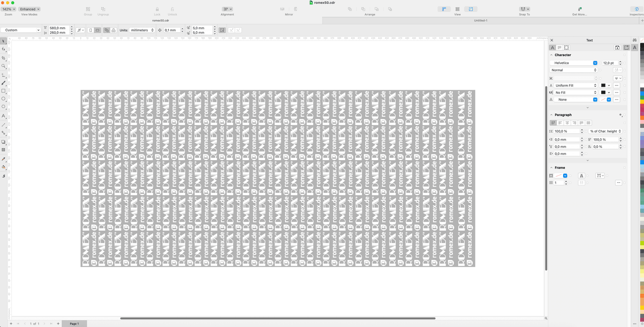Open the background fill color swatch picker
644x327 pixels.
pos(605,93)
